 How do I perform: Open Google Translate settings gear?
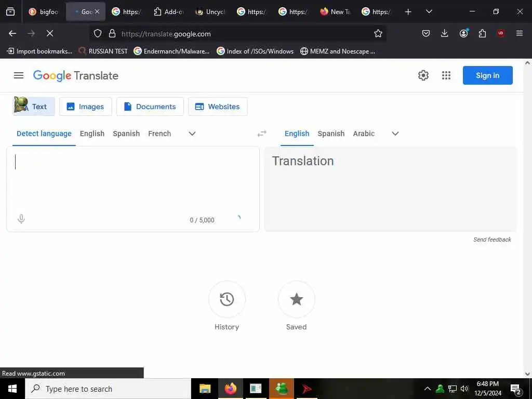[x=423, y=75]
